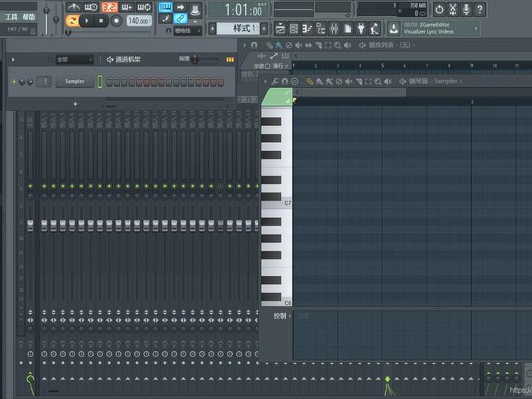Toggle the blue link controller button
The width and height of the screenshot is (532, 399).
pos(180,19)
